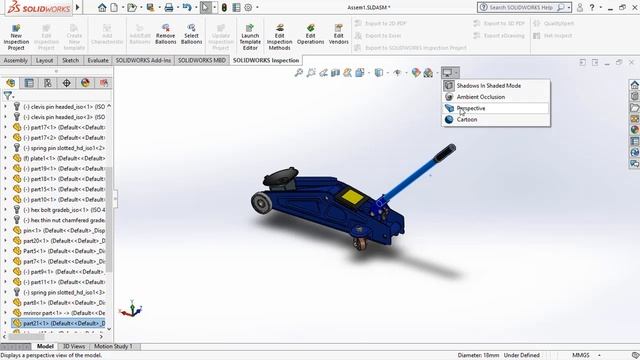Open Edit Inspection Methods
This screenshot has height=360, width=640.
279,37
